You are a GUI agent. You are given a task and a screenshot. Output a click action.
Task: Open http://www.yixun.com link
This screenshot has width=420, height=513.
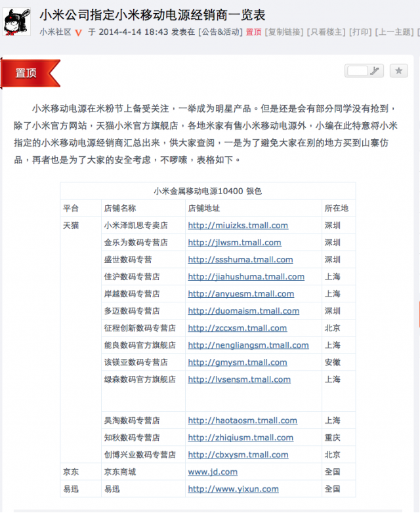[233, 489]
